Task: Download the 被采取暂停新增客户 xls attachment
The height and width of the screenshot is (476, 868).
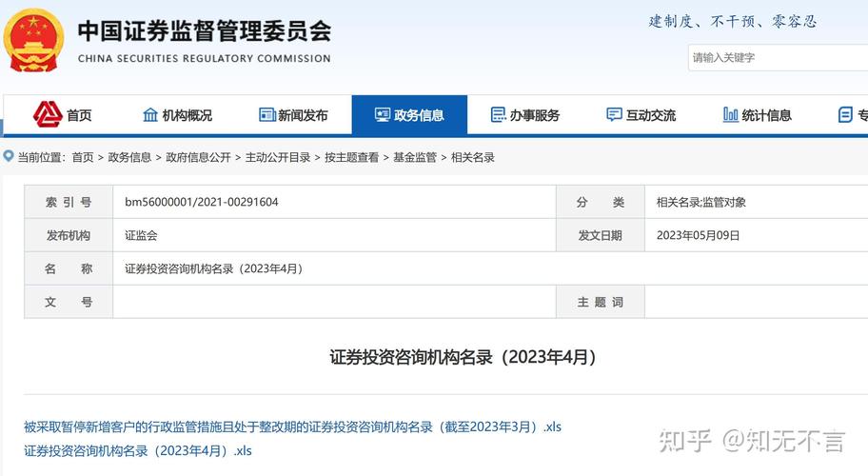Action: (292, 426)
